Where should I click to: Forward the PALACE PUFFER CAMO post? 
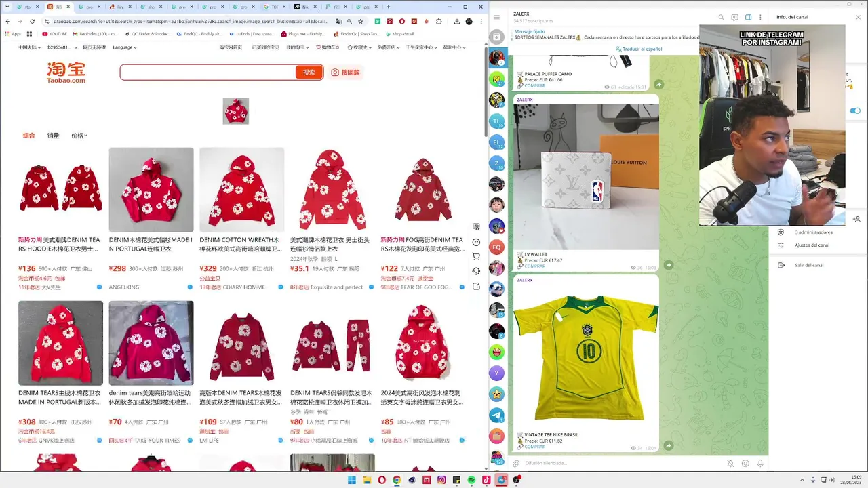[x=658, y=85]
